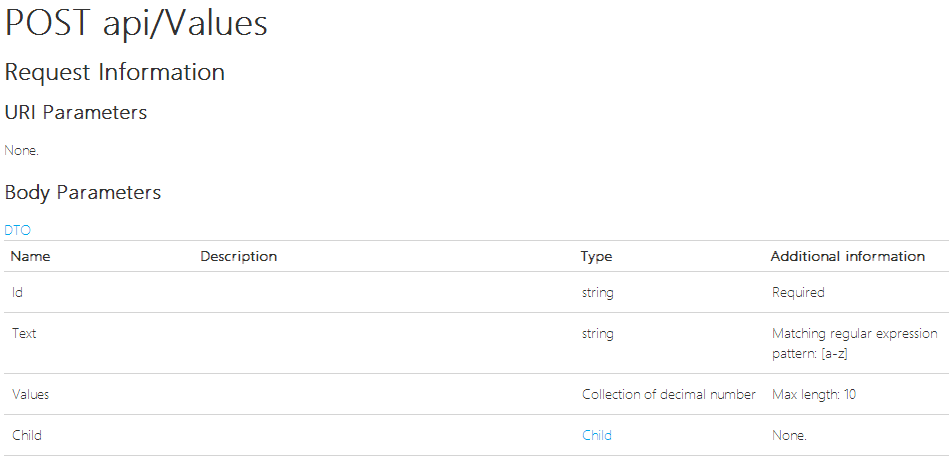This screenshot has width=949, height=475.
Task: Open the Child type link
Action: (597, 435)
